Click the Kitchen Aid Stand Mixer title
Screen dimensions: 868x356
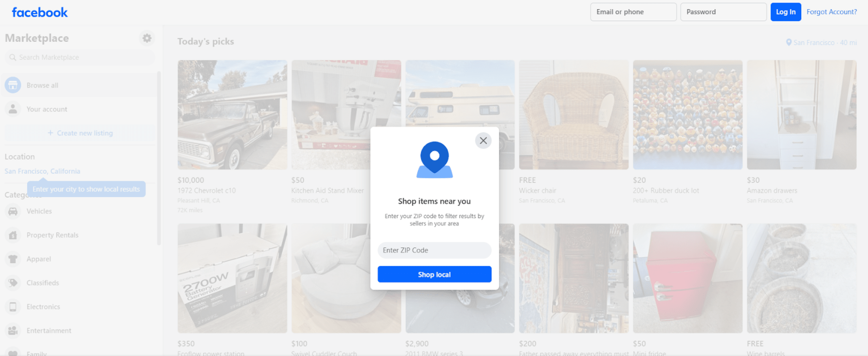[328, 191]
